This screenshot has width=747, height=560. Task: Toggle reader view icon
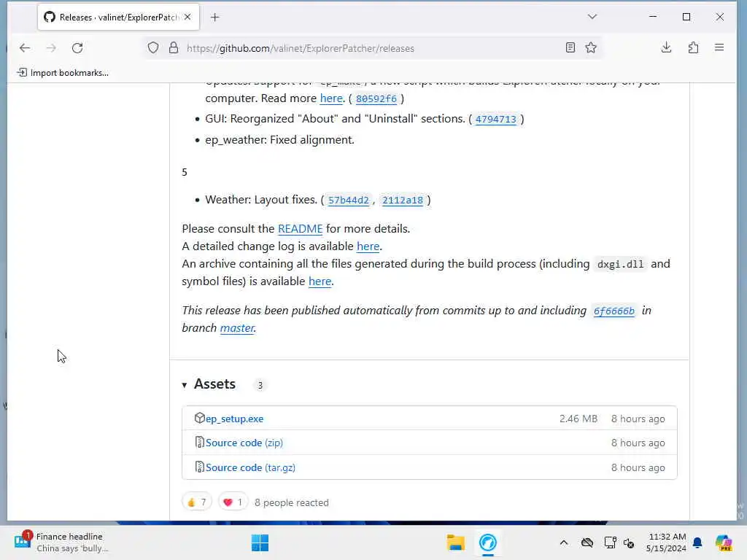[570, 47]
